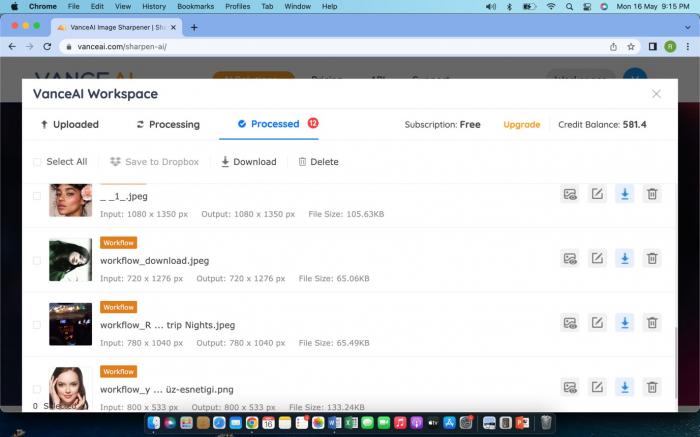Preview the üz-esnetigi.png result
700x437 pixels.
point(570,387)
